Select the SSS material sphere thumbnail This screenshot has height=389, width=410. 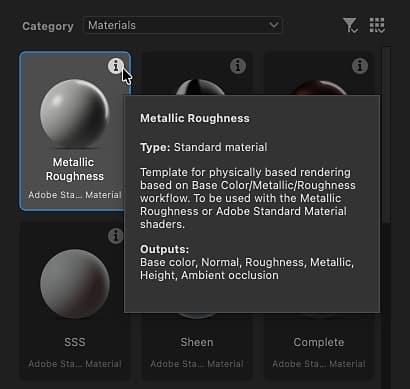(75, 284)
